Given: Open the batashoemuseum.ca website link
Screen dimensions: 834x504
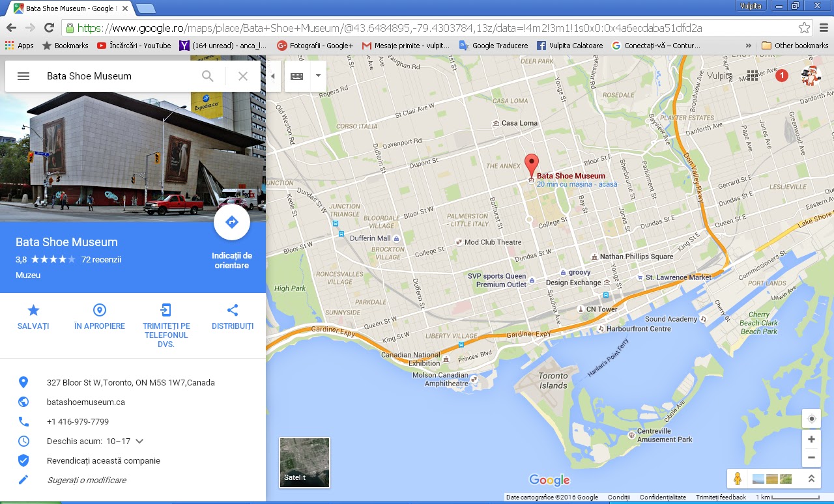Looking at the screenshot, I should [86, 402].
